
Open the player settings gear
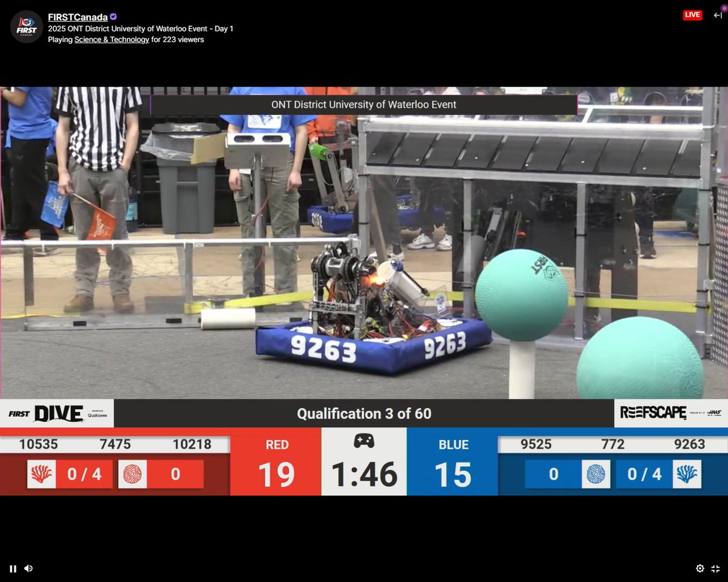pyautogui.click(x=700, y=569)
